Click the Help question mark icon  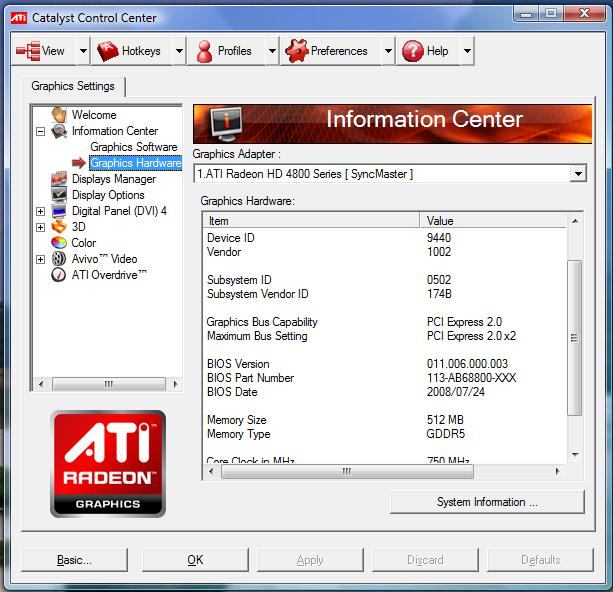413,51
